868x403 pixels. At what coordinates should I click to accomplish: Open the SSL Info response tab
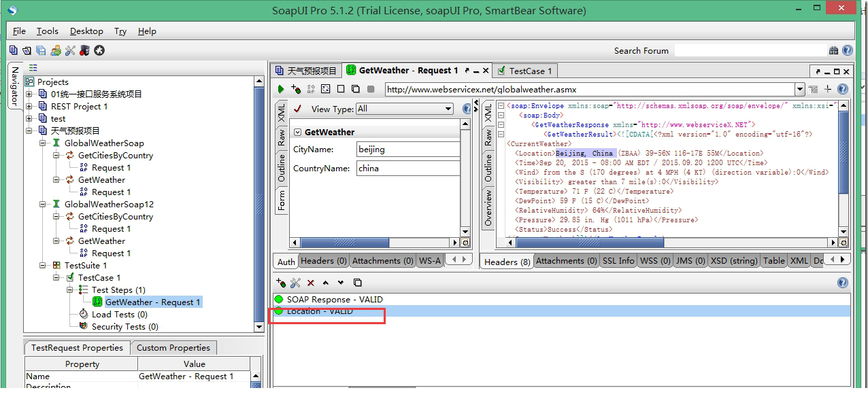click(x=618, y=261)
